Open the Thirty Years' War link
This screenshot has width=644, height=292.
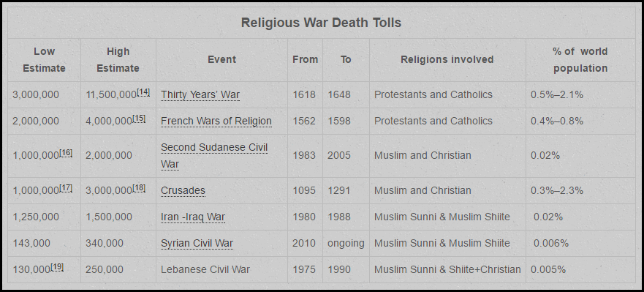tap(200, 94)
